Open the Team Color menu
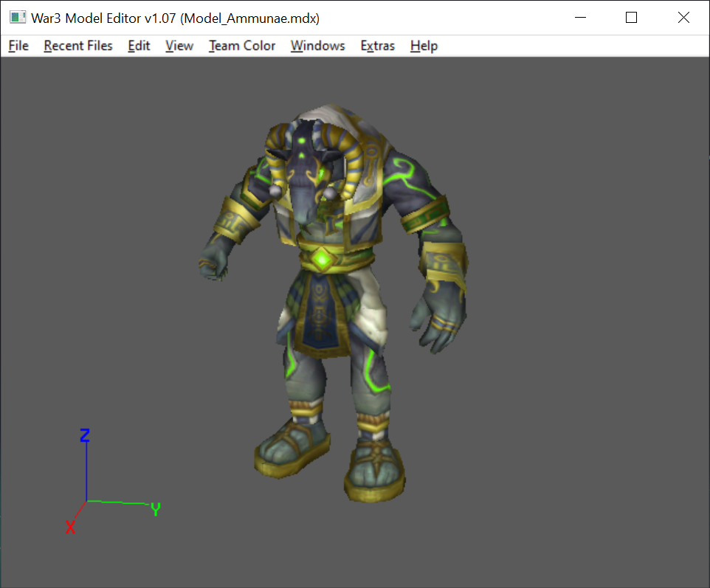This screenshot has height=588, width=710. click(242, 46)
